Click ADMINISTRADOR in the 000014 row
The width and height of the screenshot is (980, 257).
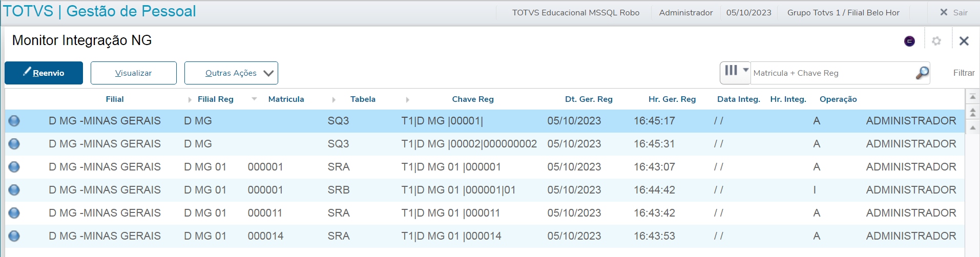click(x=911, y=236)
